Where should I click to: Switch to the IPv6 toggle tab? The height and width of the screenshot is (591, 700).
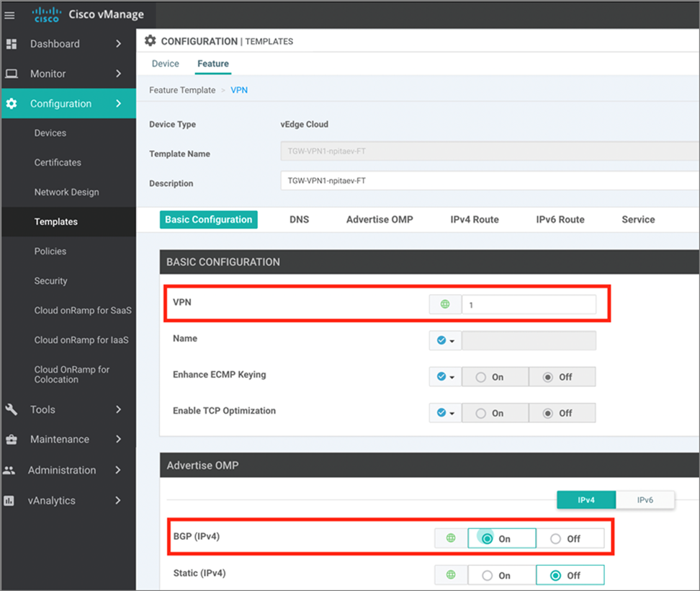645,500
